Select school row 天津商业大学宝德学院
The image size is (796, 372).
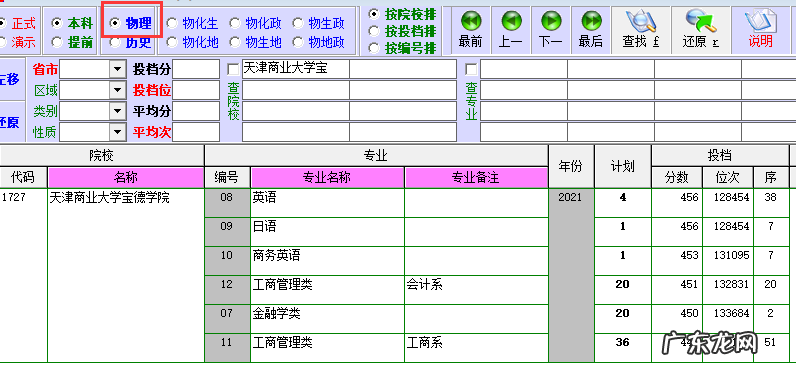[126, 275]
